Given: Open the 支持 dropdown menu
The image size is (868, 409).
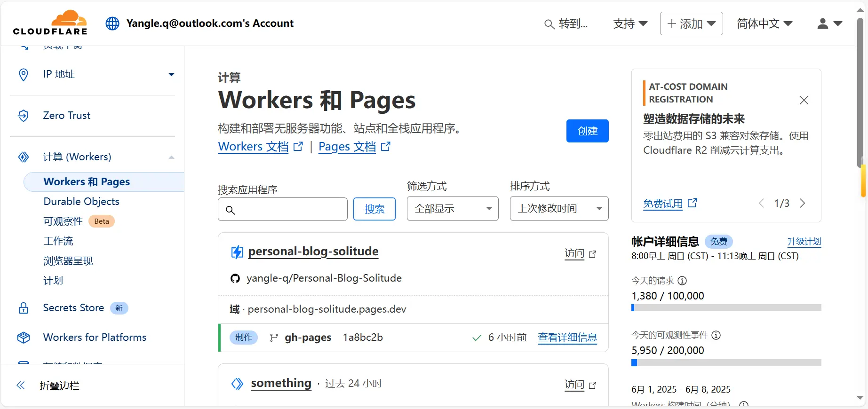Looking at the screenshot, I should [630, 24].
